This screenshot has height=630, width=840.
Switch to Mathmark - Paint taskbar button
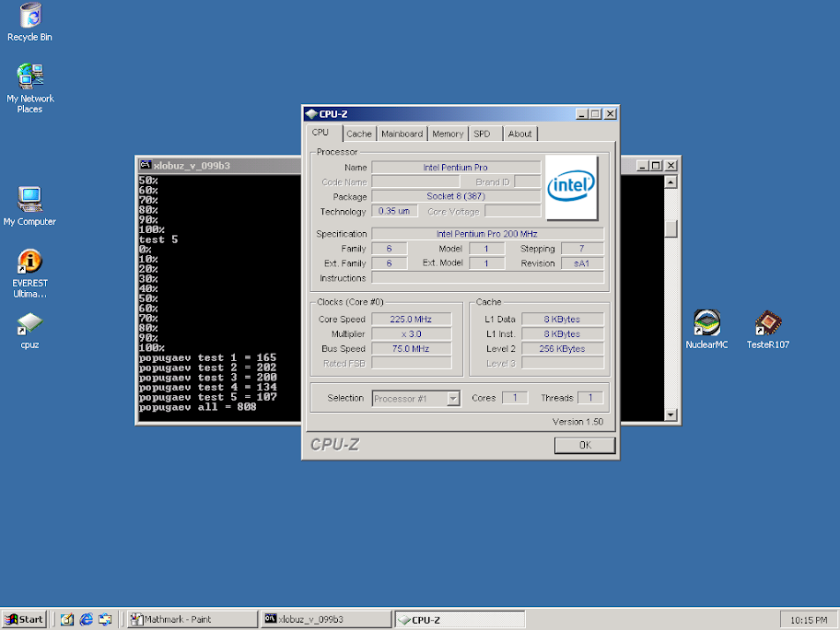[x=192, y=619]
